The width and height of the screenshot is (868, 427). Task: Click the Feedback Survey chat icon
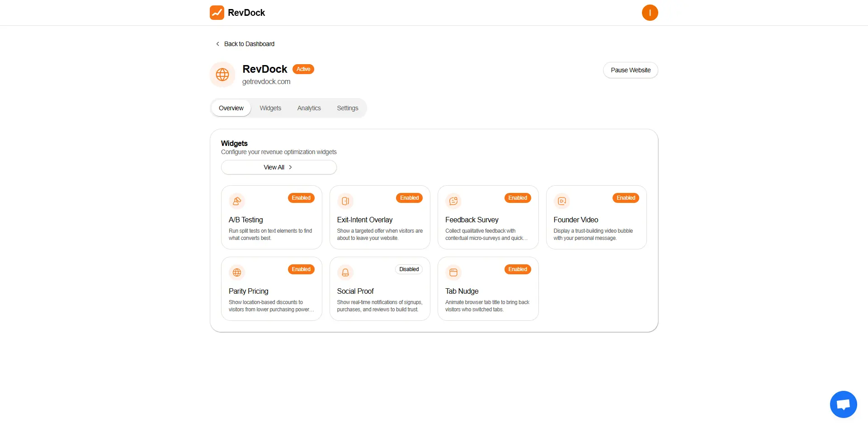[453, 201]
